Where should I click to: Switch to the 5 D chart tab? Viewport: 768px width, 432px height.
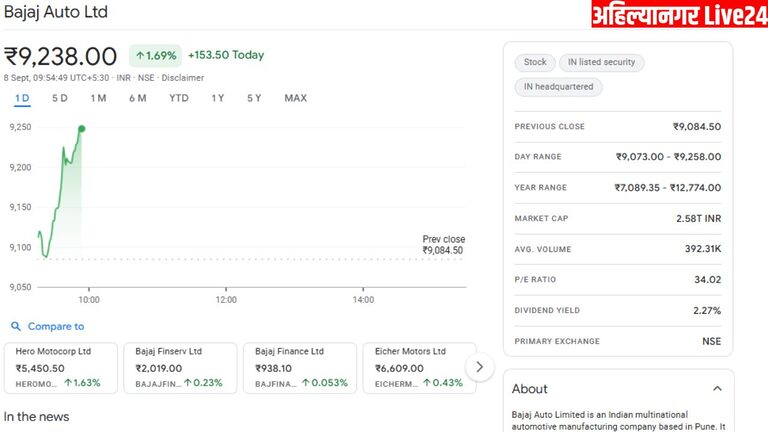[x=60, y=98]
